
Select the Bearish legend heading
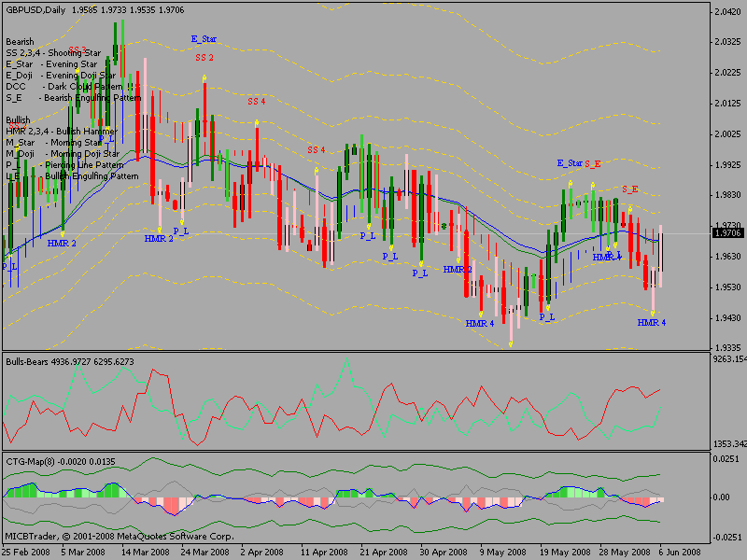pos(20,42)
